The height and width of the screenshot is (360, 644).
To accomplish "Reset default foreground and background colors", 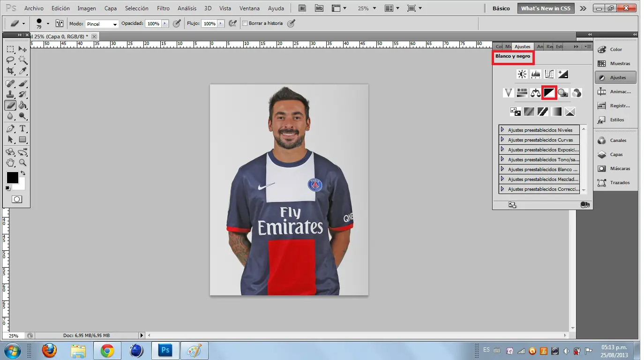I will pos(8,188).
